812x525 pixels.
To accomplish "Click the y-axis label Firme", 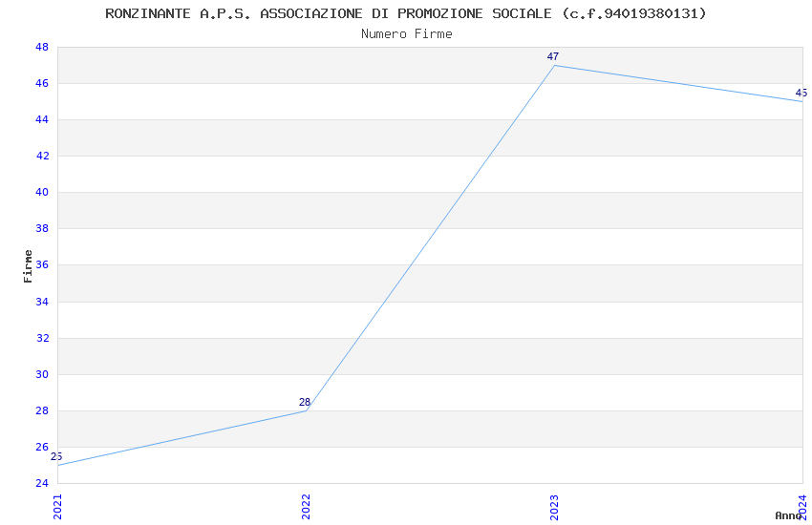I will pyautogui.click(x=28, y=266).
